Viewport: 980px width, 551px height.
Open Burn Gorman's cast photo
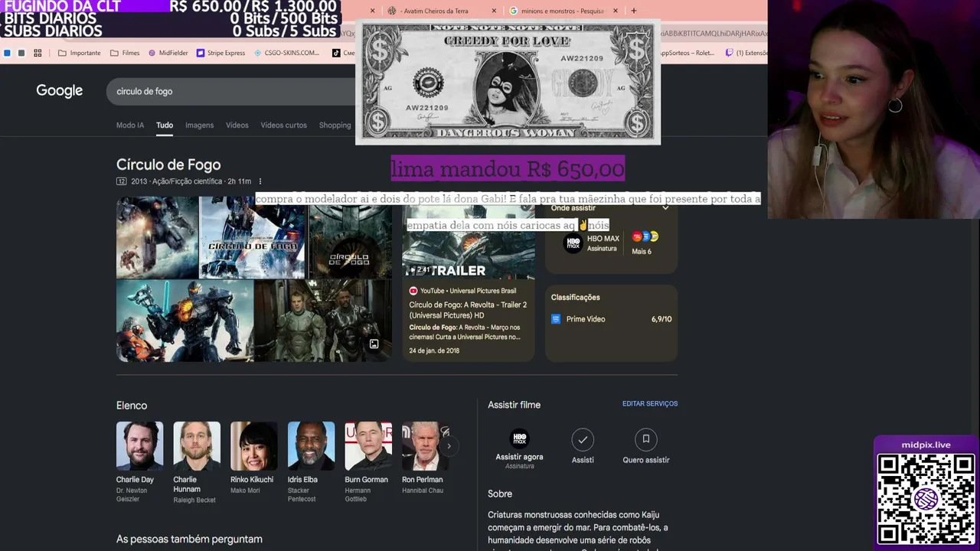point(368,445)
